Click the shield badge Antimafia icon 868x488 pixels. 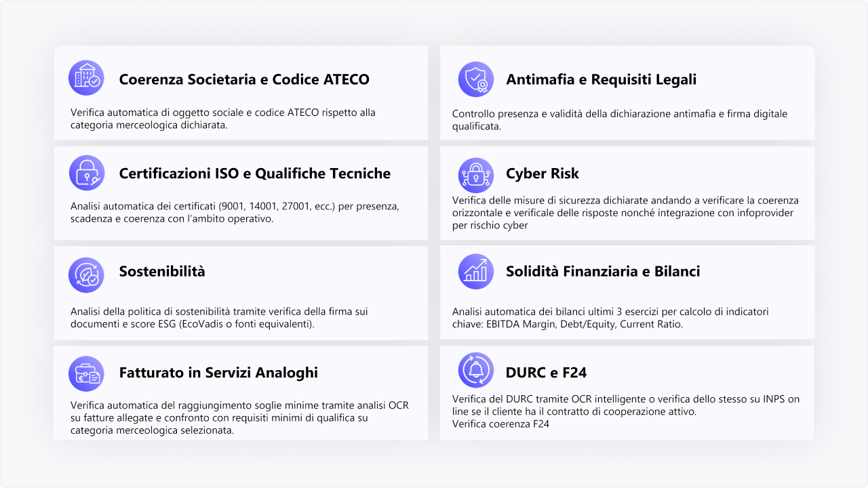click(x=475, y=79)
